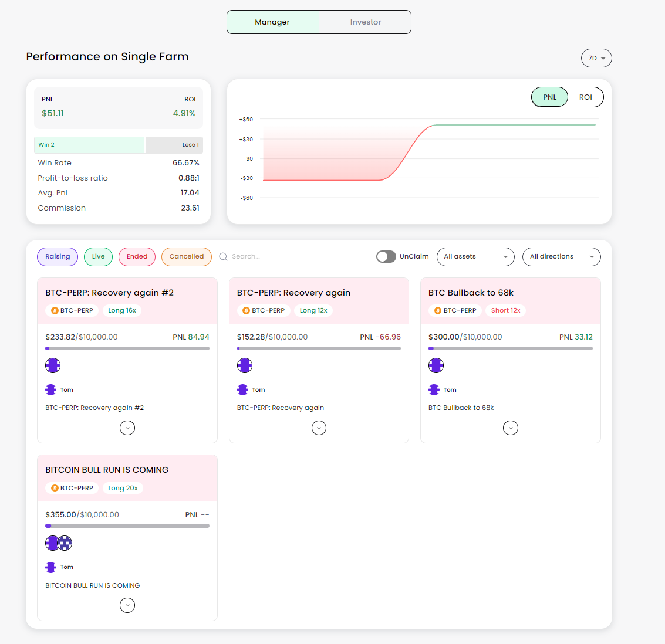The width and height of the screenshot is (665, 644).
Task: Open the All assets dropdown
Action: click(475, 257)
